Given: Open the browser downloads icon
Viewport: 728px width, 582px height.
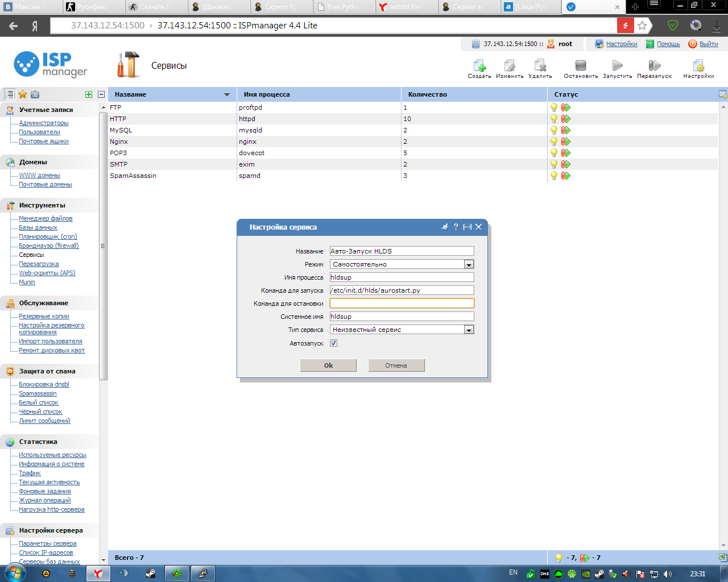Looking at the screenshot, I should pyautogui.click(x=717, y=26).
